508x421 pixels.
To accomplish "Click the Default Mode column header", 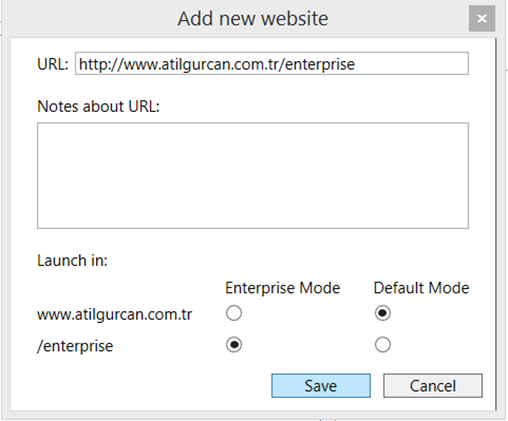I will [421, 288].
